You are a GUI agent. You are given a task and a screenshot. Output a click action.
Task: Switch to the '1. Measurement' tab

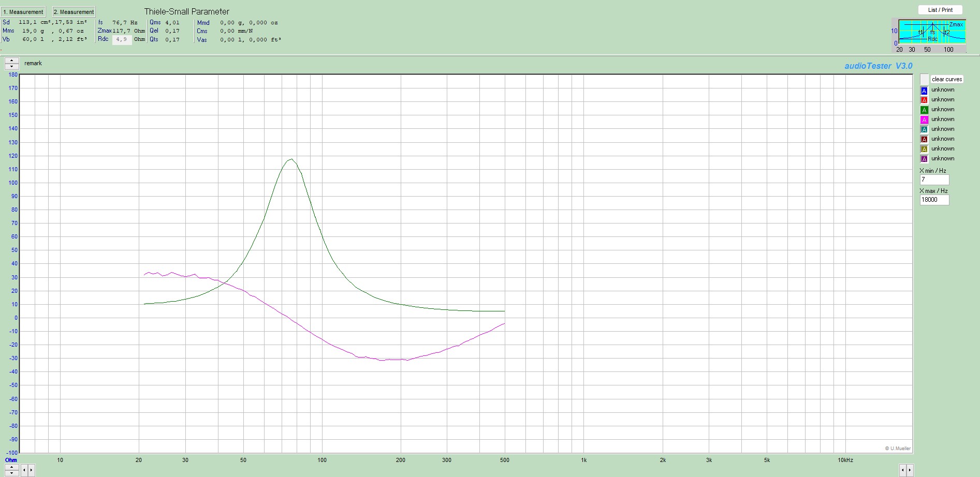click(x=23, y=12)
